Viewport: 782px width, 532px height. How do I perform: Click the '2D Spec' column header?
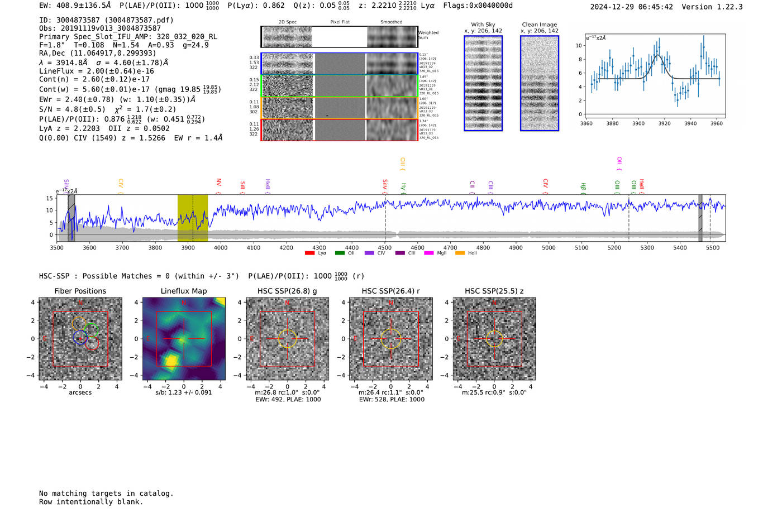point(288,22)
